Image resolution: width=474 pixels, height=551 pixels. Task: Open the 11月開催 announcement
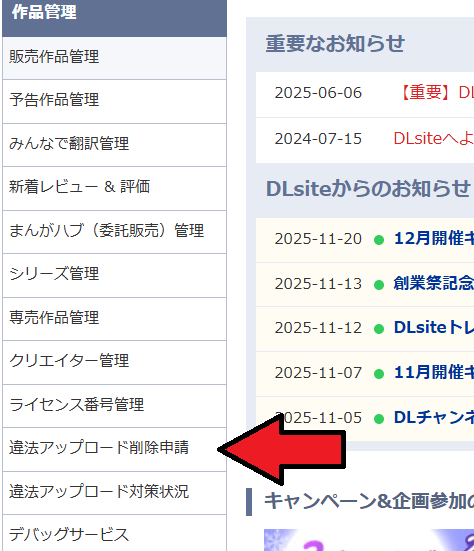434,372
